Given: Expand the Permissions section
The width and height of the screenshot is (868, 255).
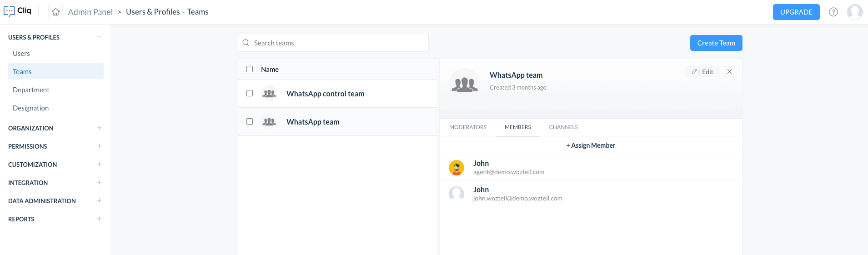Looking at the screenshot, I should tap(99, 146).
